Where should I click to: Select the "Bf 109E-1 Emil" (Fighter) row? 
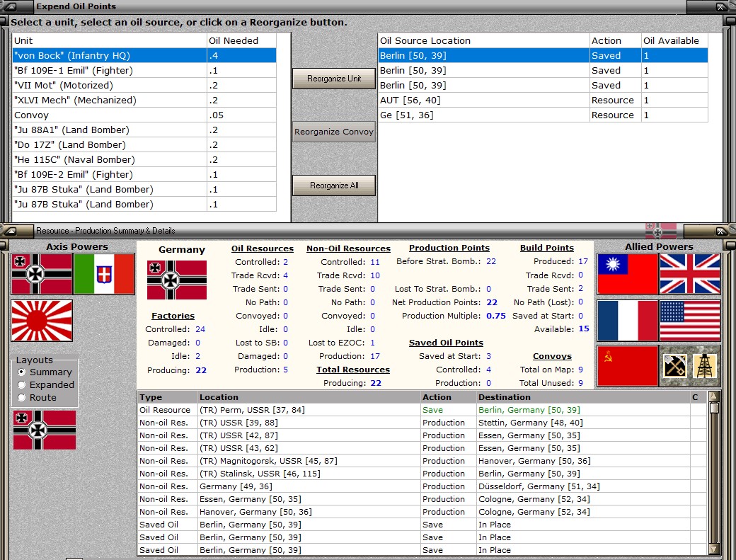144,70
